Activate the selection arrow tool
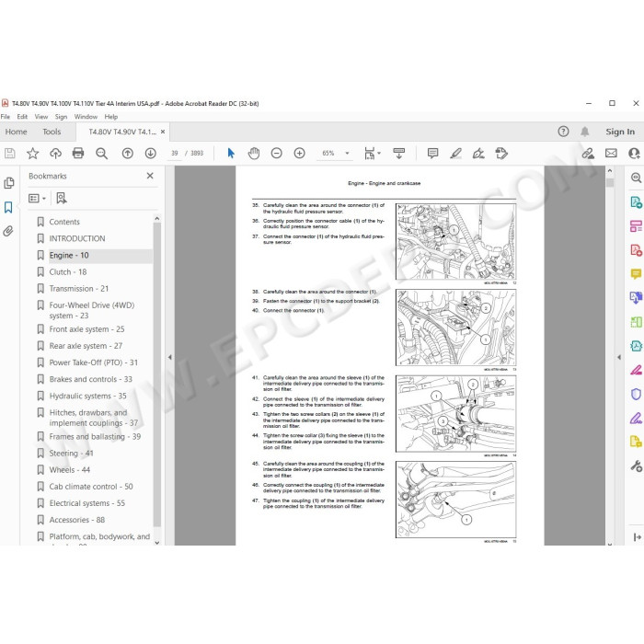 pos(231,154)
